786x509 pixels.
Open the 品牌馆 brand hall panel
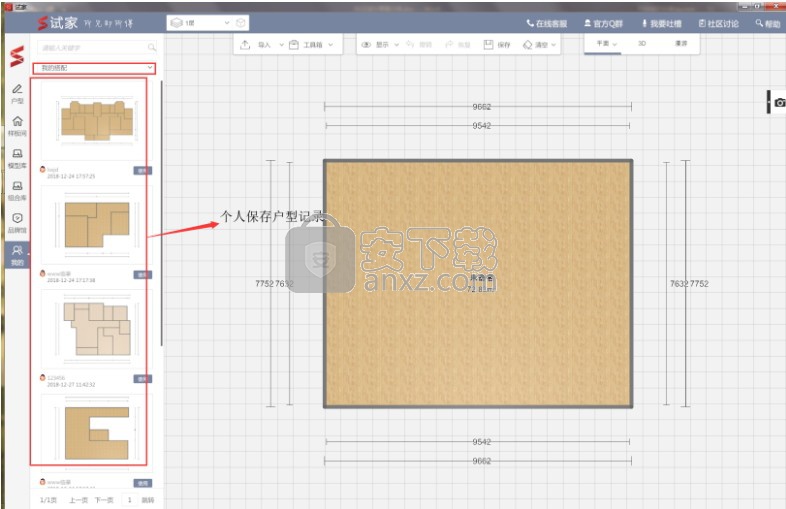tap(17, 223)
